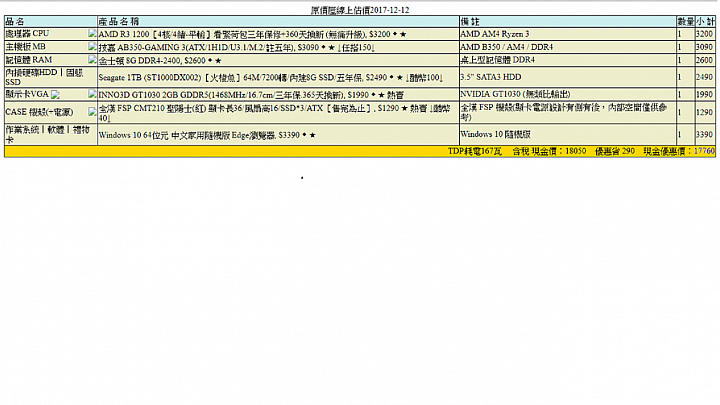Click the subtotal 3390 in the Windows 10 row
The width and height of the screenshot is (720, 405).
(x=704, y=134)
